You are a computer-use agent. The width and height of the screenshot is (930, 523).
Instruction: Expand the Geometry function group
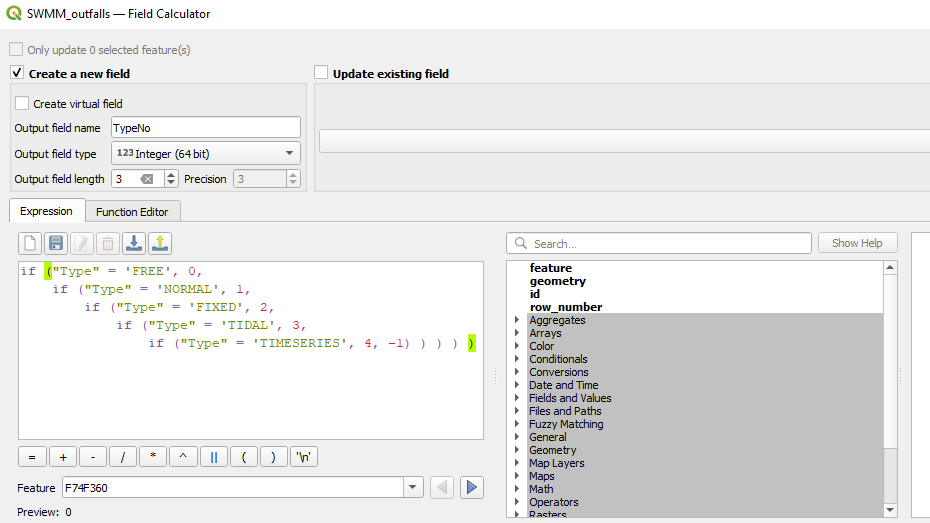[x=517, y=450]
